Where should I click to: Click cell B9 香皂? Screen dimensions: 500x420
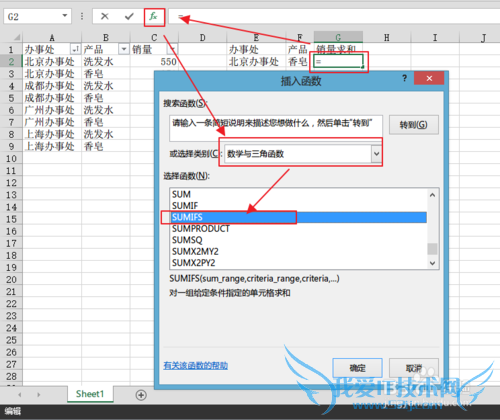pyautogui.click(x=106, y=146)
